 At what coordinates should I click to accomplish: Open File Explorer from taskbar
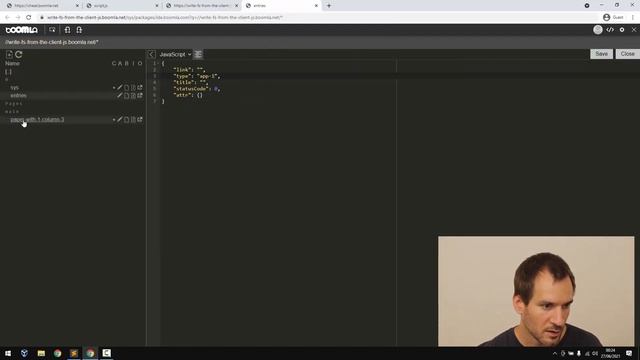point(41,353)
